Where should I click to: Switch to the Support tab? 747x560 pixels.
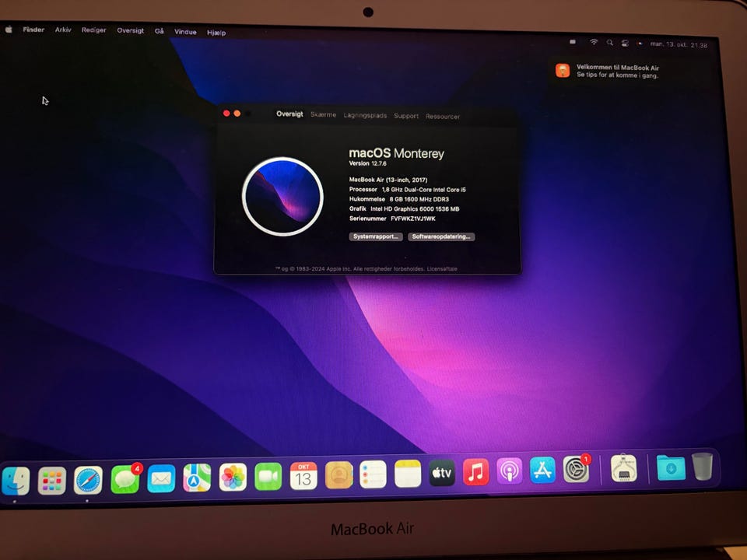point(406,116)
